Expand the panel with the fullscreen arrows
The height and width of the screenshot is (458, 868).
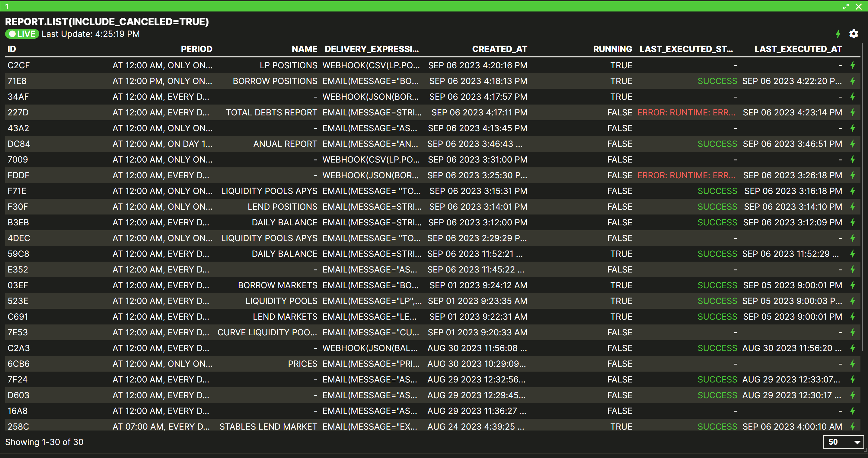(x=846, y=7)
